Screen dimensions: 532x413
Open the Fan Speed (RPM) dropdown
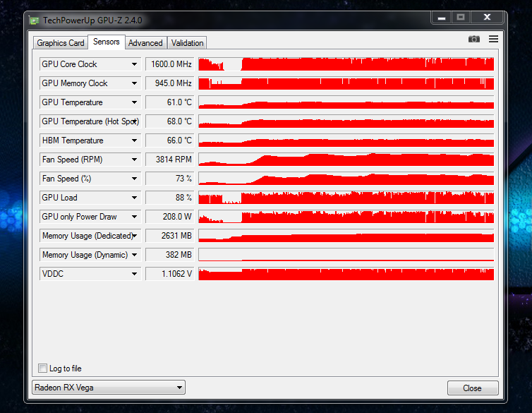[x=134, y=159]
